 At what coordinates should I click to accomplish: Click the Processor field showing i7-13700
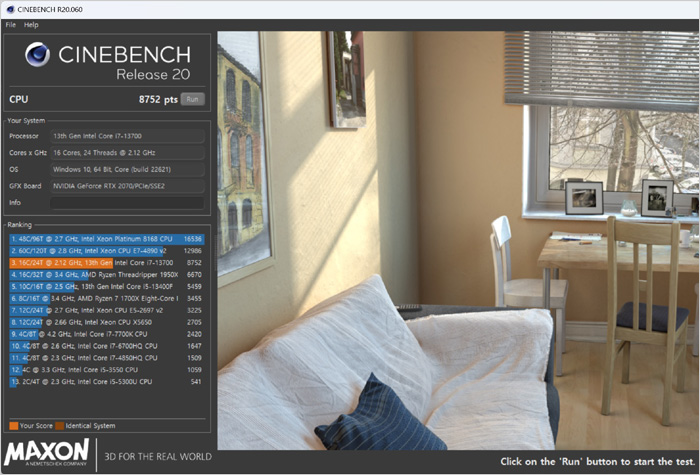127,136
